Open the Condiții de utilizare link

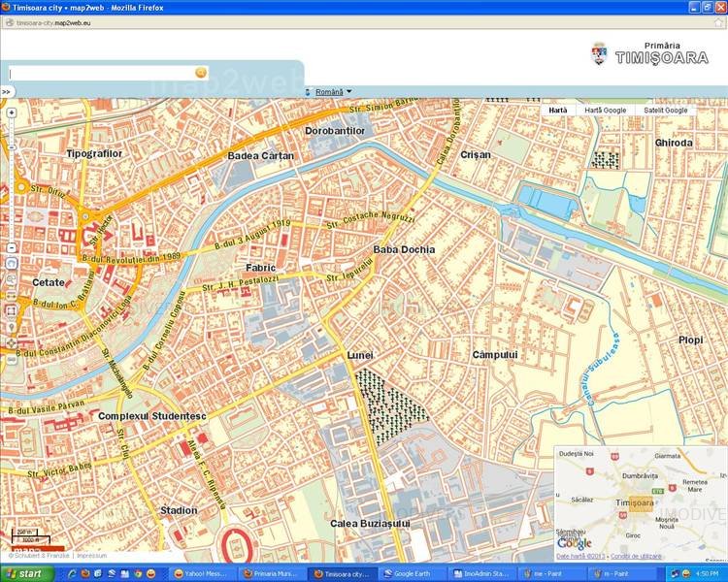click(x=636, y=556)
